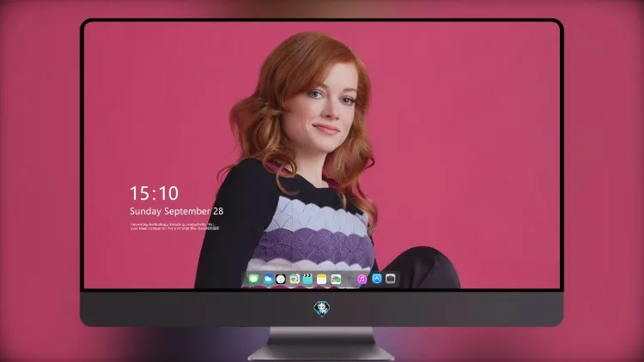Open the clapperboard video app icon
Viewport: 644px width, 362px height.
click(x=307, y=280)
